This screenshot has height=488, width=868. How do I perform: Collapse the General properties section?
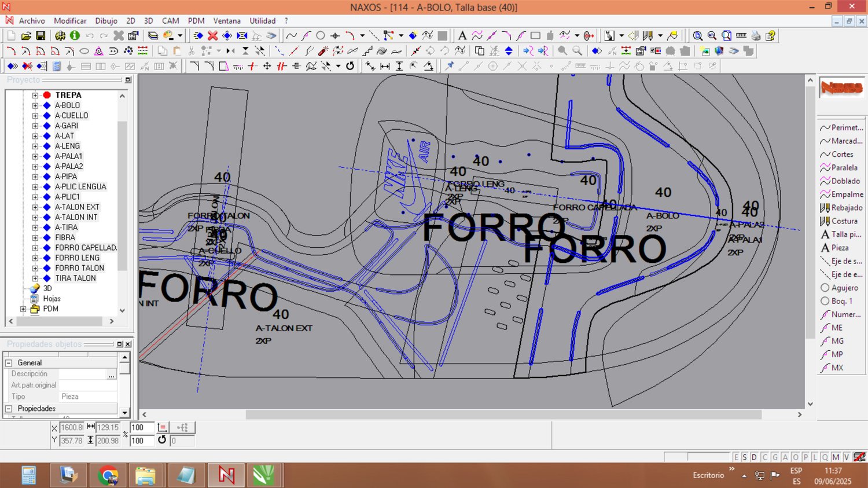(x=9, y=363)
